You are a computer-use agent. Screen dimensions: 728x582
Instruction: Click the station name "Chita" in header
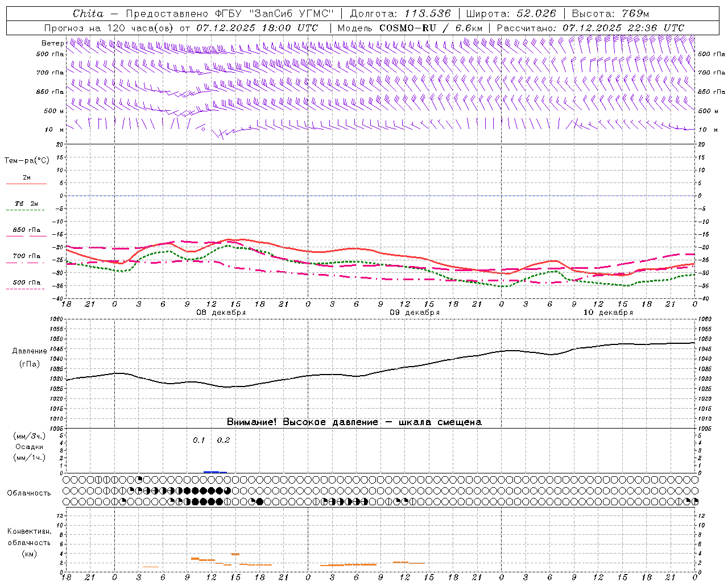coord(88,14)
